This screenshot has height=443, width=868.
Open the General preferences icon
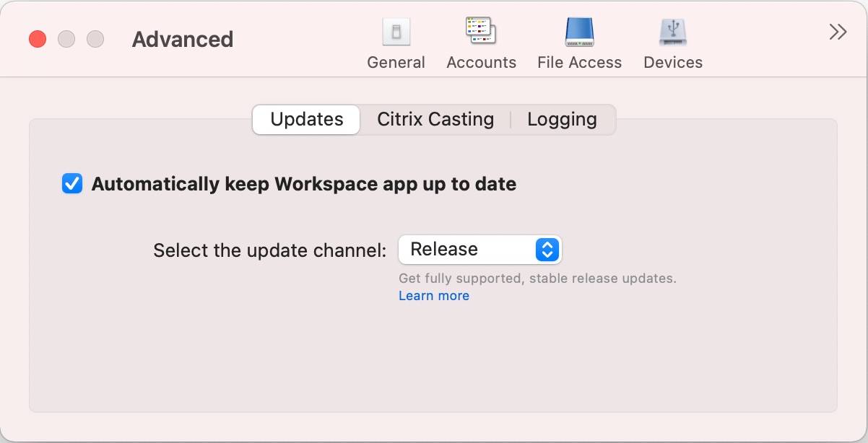click(x=396, y=40)
